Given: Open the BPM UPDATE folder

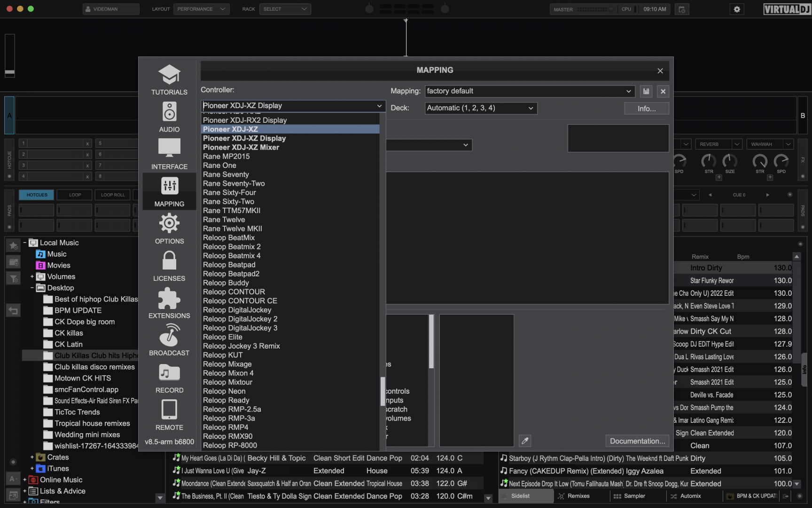Looking at the screenshot, I should [x=78, y=310].
